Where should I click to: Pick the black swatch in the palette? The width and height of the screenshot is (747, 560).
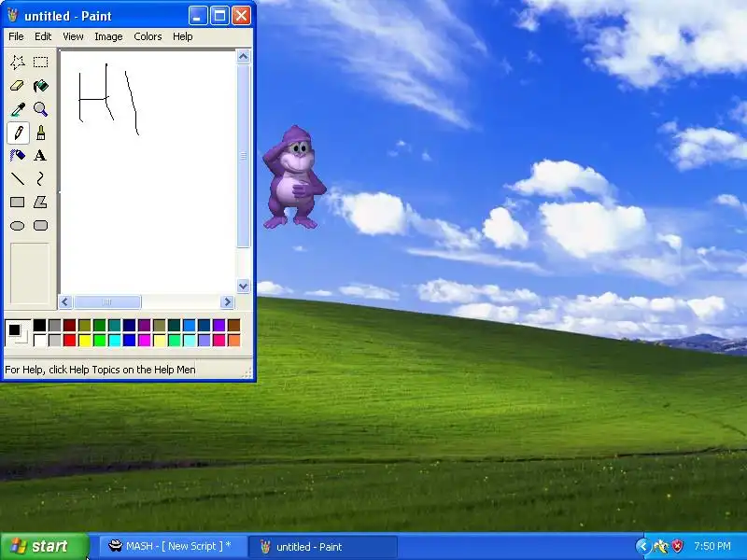pyautogui.click(x=39, y=325)
